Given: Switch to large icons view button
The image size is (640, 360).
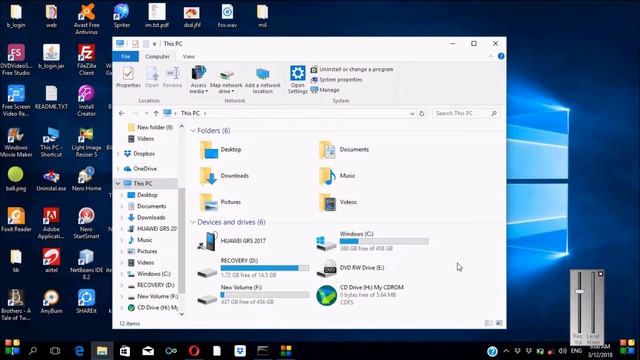Looking at the screenshot, I should tap(499, 323).
